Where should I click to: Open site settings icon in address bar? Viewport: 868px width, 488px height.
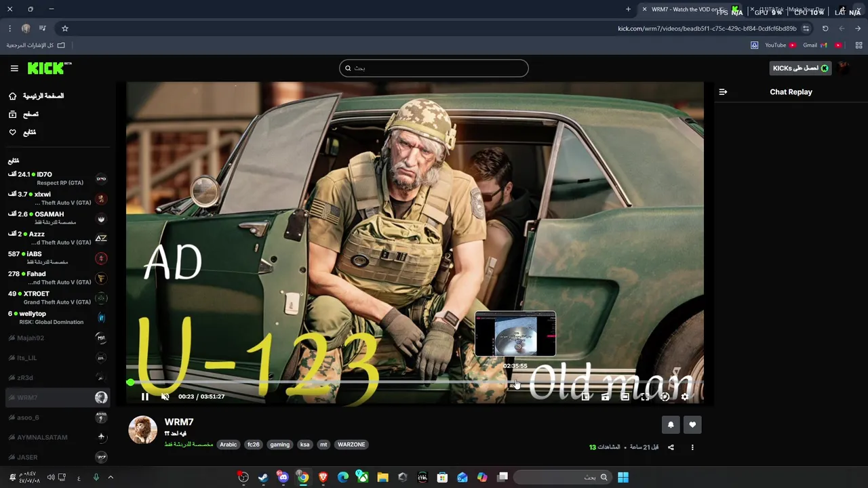point(806,28)
